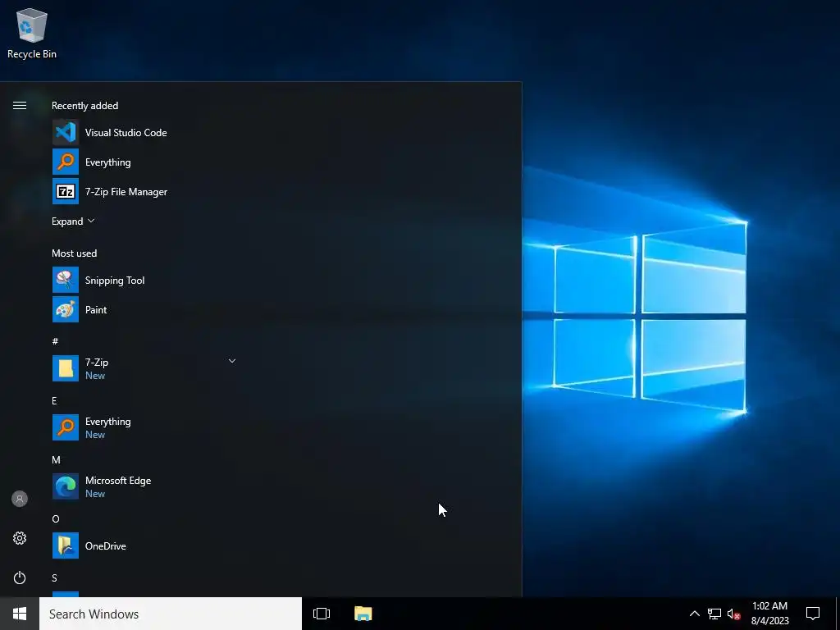Click the network status tray icon

[x=714, y=614]
